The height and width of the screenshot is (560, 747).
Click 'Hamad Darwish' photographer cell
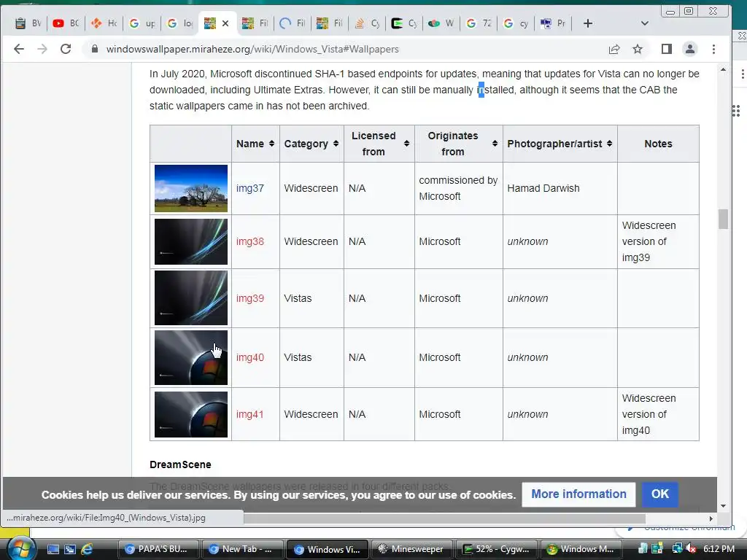coord(543,188)
